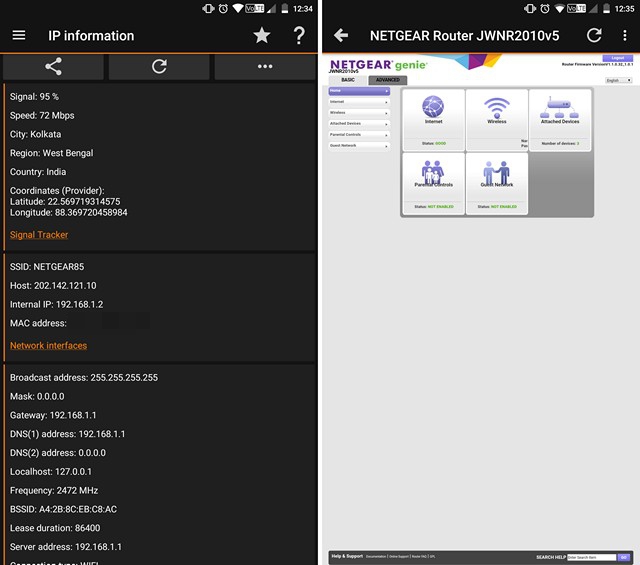Select the BSSID: A4:2B:8C:EB:C8:AC row
Image resolution: width=640 pixels, height=565 pixels.
tap(63, 509)
